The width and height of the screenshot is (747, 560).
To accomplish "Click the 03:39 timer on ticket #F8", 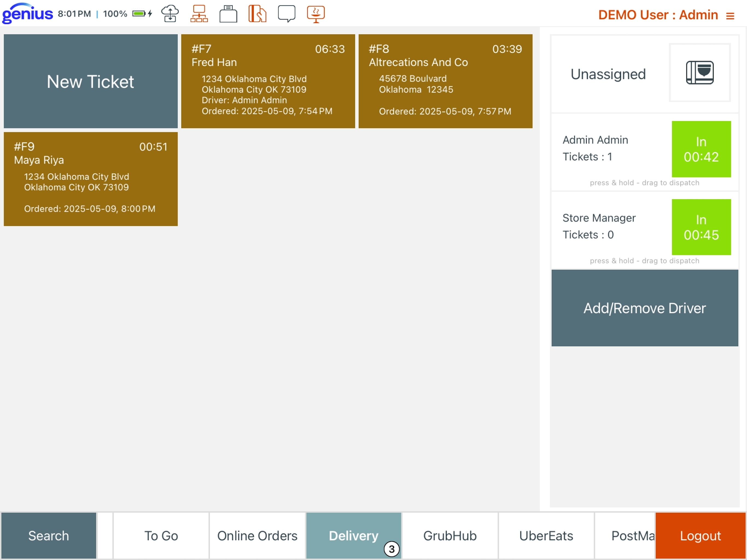I will pyautogui.click(x=507, y=49).
